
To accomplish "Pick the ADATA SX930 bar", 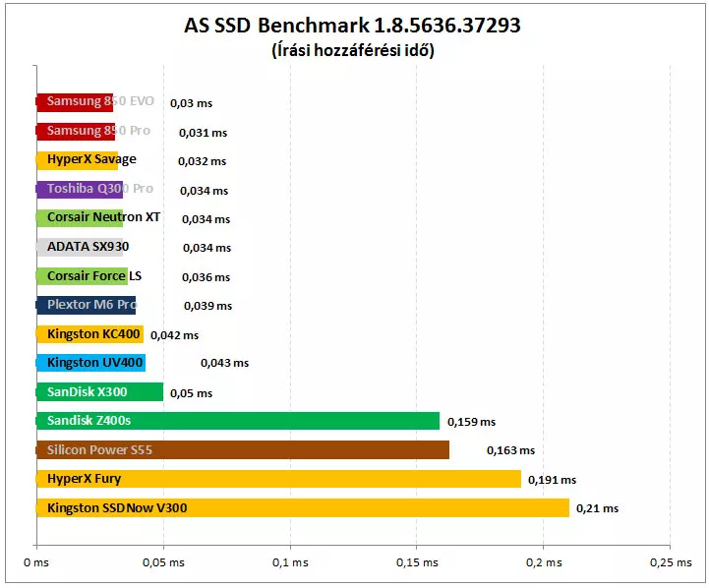I will (80, 247).
